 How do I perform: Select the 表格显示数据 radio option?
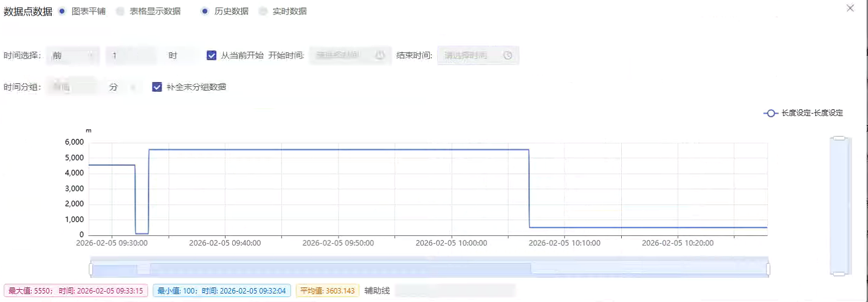tap(120, 11)
